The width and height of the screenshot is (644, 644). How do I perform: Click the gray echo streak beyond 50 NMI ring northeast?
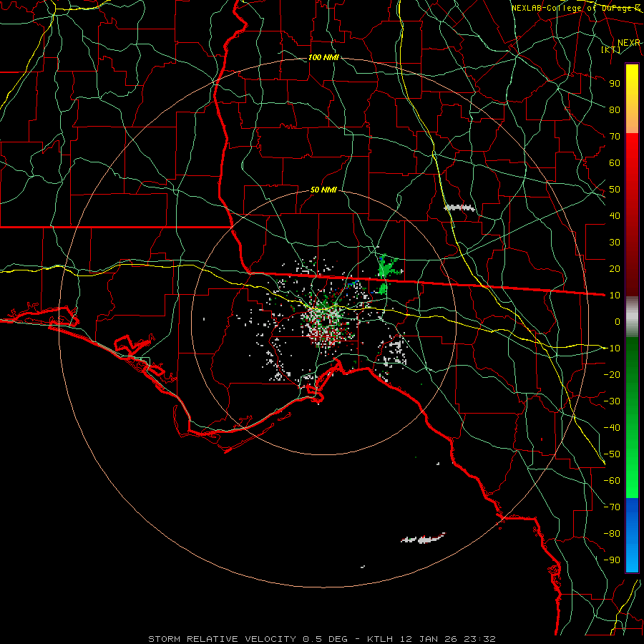459,208
